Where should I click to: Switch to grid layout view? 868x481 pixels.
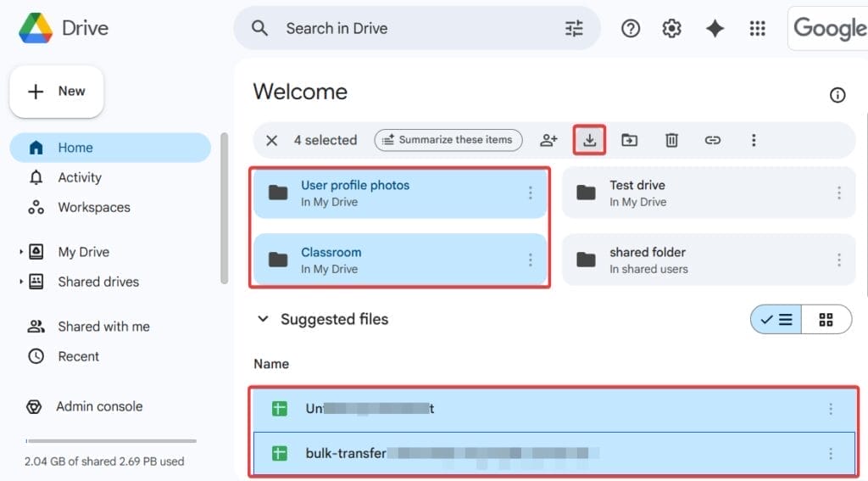tap(826, 320)
